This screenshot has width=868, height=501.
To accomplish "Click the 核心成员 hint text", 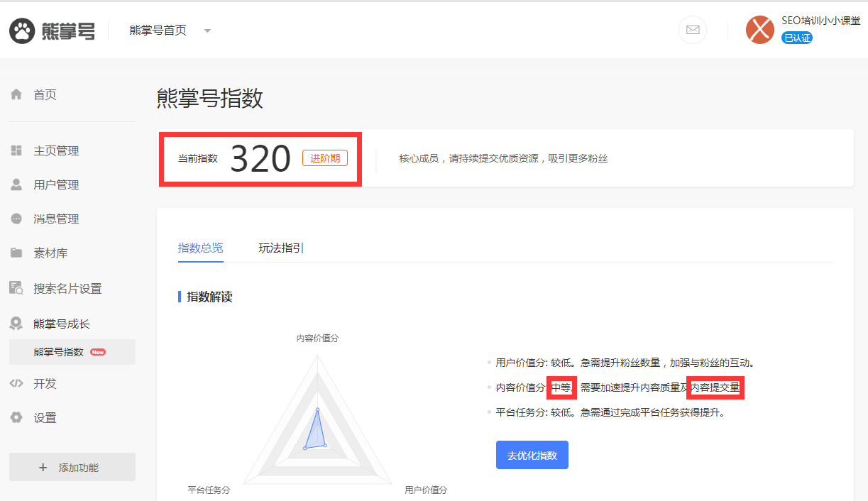I will click(x=503, y=158).
